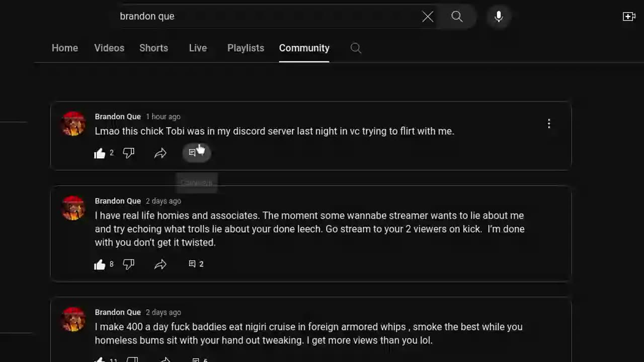Screen dimensions: 644x362
Task: Switch to the Videos tab
Action: [x=109, y=48]
